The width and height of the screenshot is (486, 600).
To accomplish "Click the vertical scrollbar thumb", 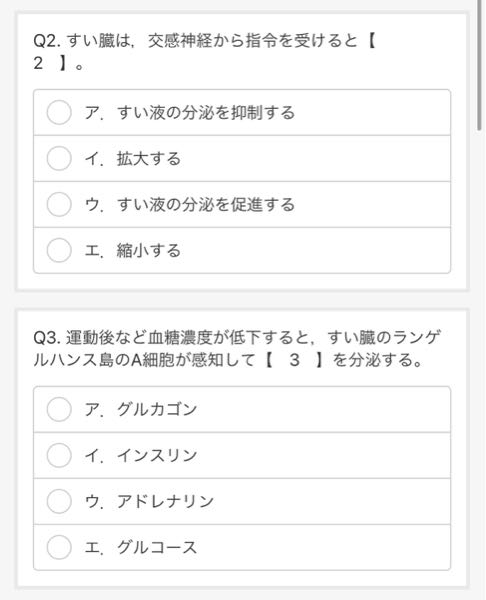I will click(x=479, y=65).
